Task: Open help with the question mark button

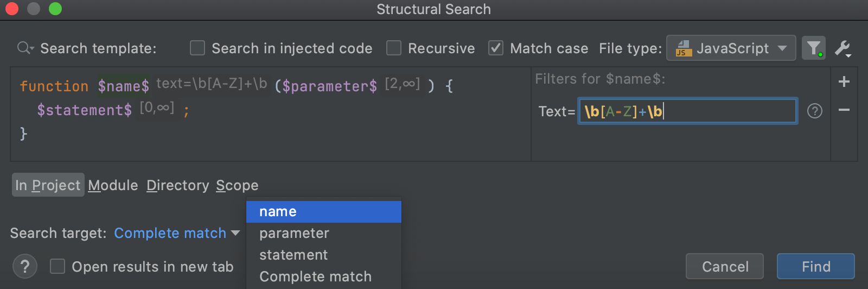Action: pyautogui.click(x=25, y=266)
